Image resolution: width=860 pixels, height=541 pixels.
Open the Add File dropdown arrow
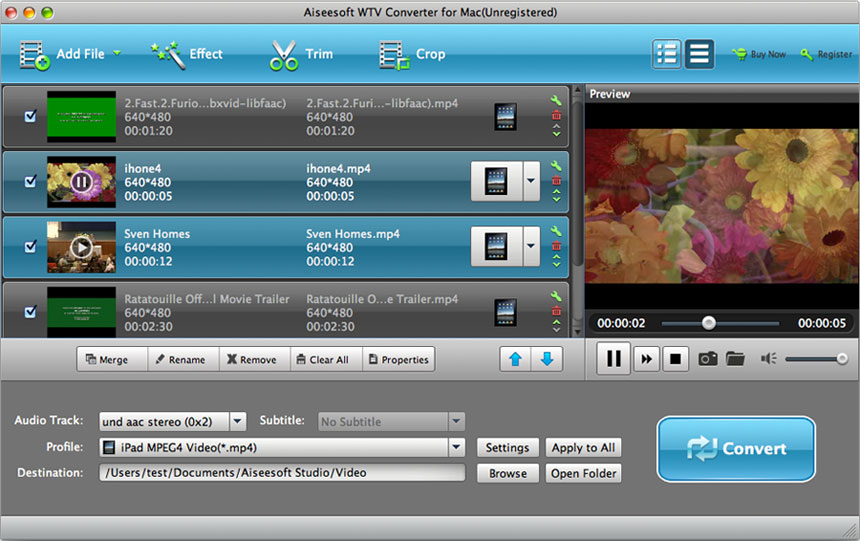pyautogui.click(x=117, y=53)
